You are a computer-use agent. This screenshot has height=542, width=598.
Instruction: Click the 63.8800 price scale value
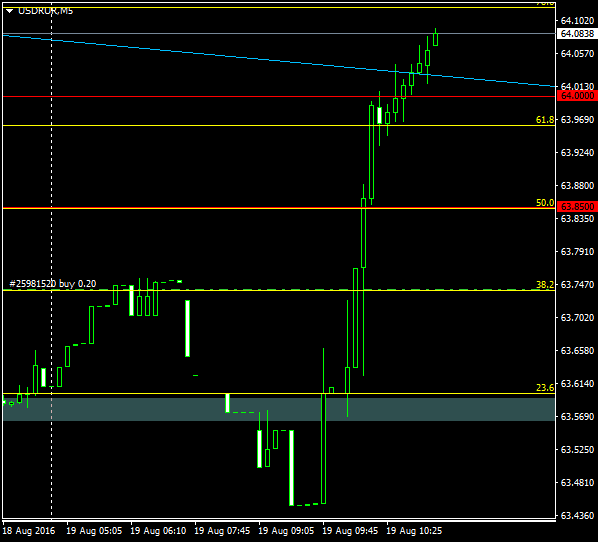577,186
